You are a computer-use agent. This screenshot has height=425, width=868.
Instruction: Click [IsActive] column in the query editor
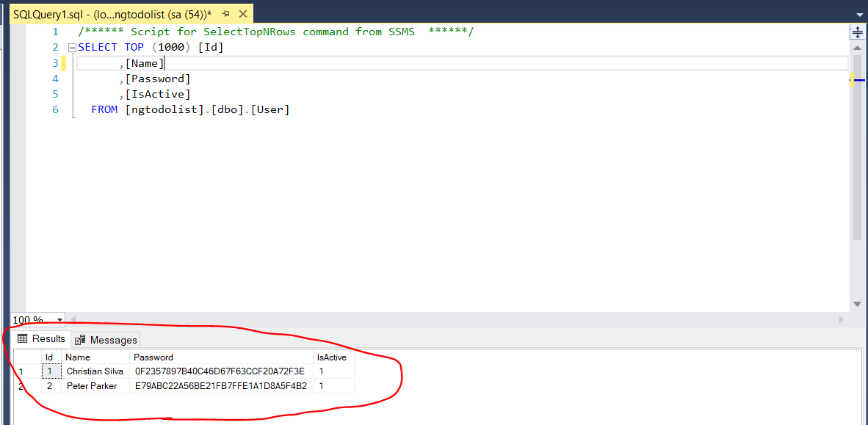[x=158, y=94]
